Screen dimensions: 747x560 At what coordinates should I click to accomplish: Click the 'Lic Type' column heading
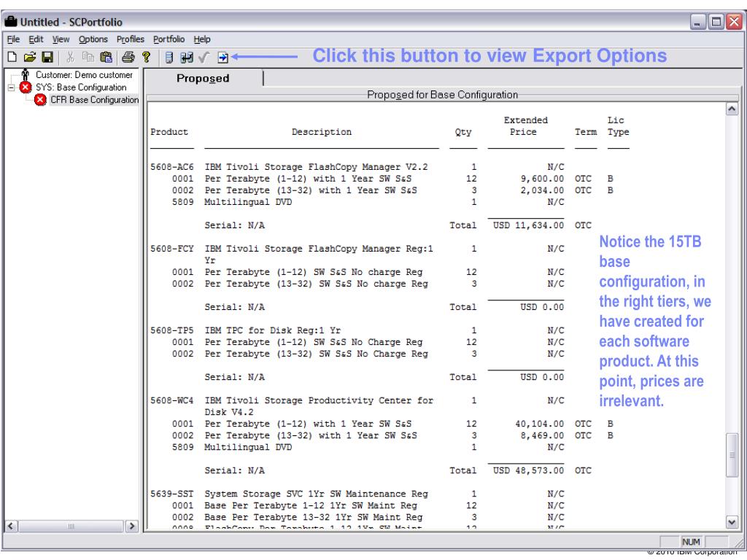coord(618,126)
